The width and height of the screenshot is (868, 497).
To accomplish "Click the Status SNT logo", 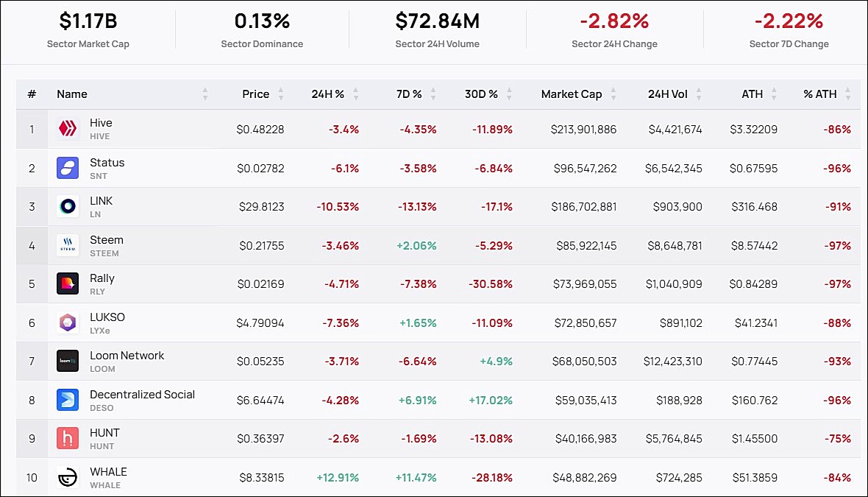I will (68, 168).
